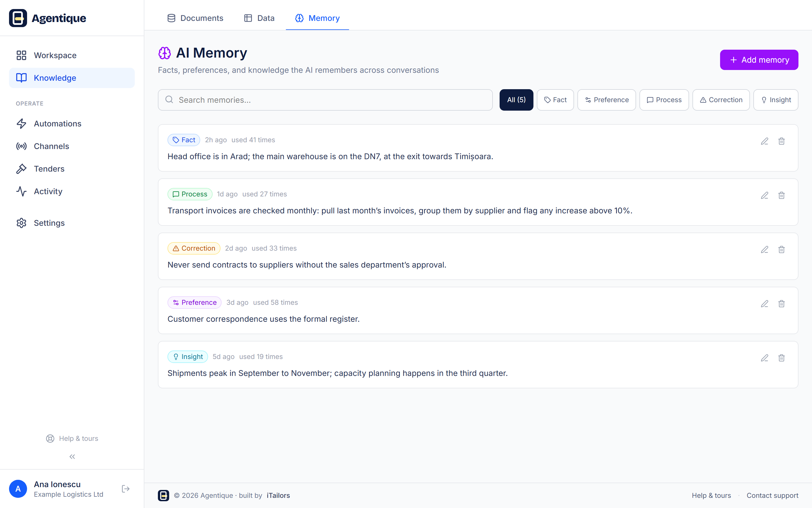The image size is (812, 508).
Task: Click Help & tours in the footer
Action: 711,495
